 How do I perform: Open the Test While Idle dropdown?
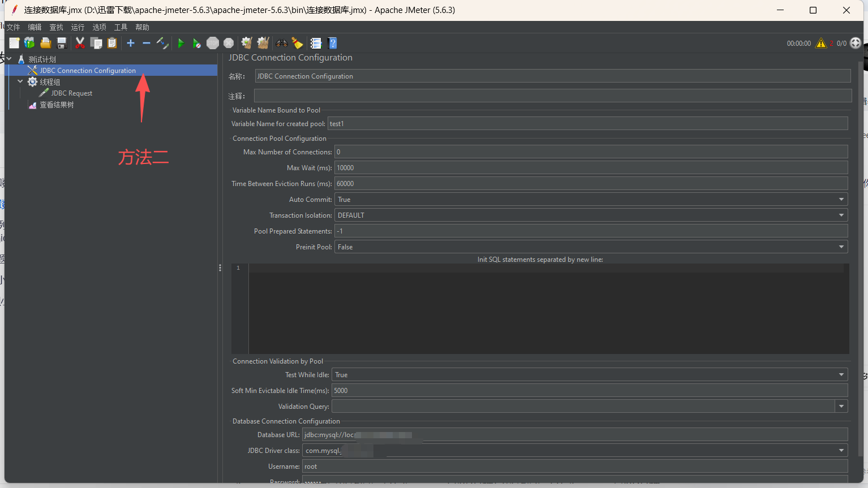click(x=590, y=375)
